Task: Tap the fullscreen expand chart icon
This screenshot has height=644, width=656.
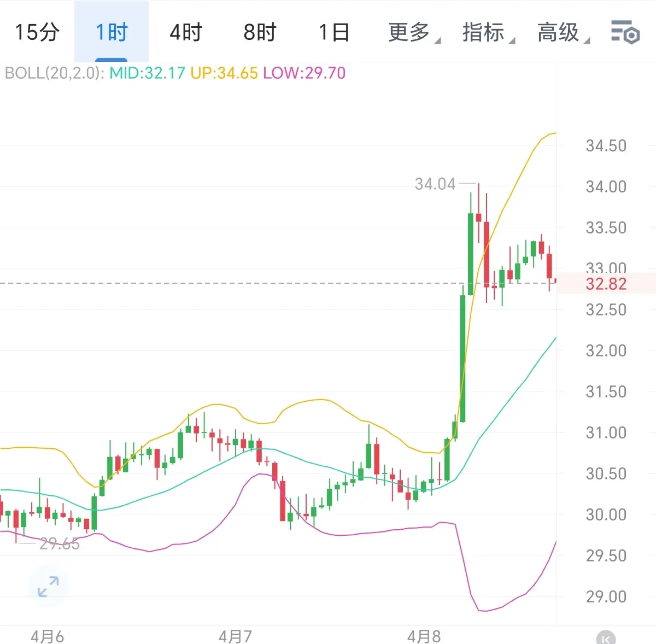Action: 48,587
